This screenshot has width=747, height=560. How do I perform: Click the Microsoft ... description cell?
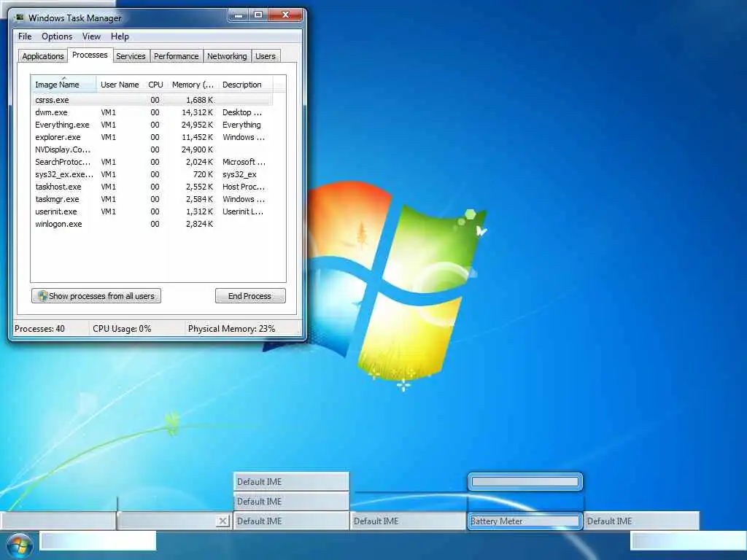coord(244,162)
